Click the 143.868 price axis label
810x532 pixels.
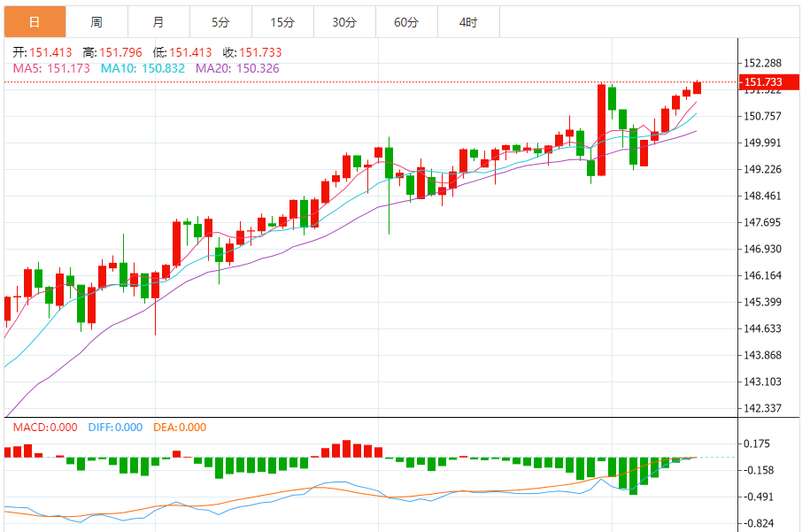762,355
